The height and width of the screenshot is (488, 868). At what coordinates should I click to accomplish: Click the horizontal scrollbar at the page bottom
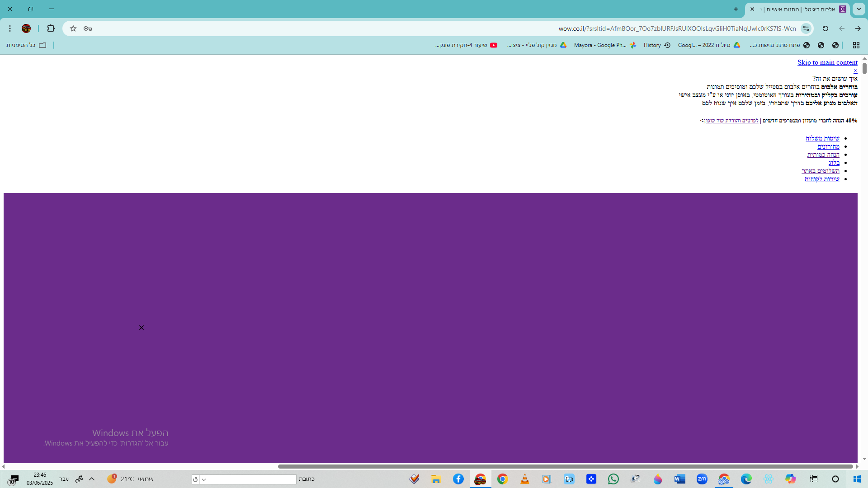(x=565, y=466)
